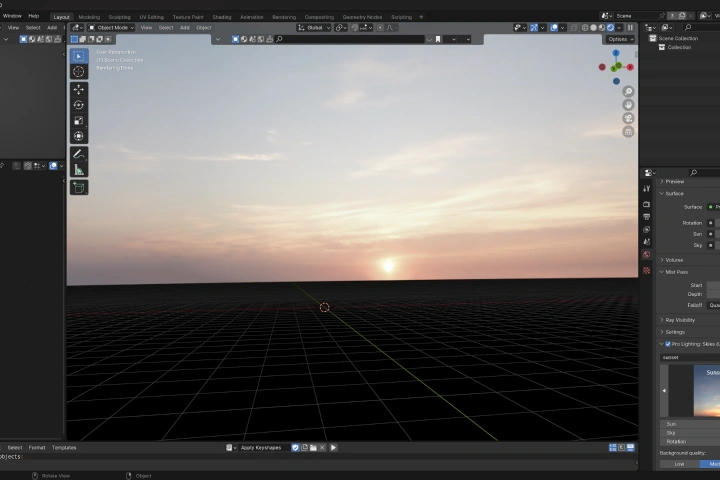The height and width of the screenshot is (480, 720).
Task: Open the World properties tab
Action: [x=647, y=254]
